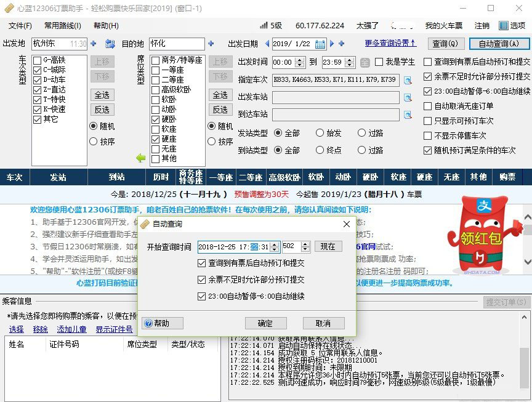
Task: Close the 自动查询 dialog
Action: coord(347,224)
